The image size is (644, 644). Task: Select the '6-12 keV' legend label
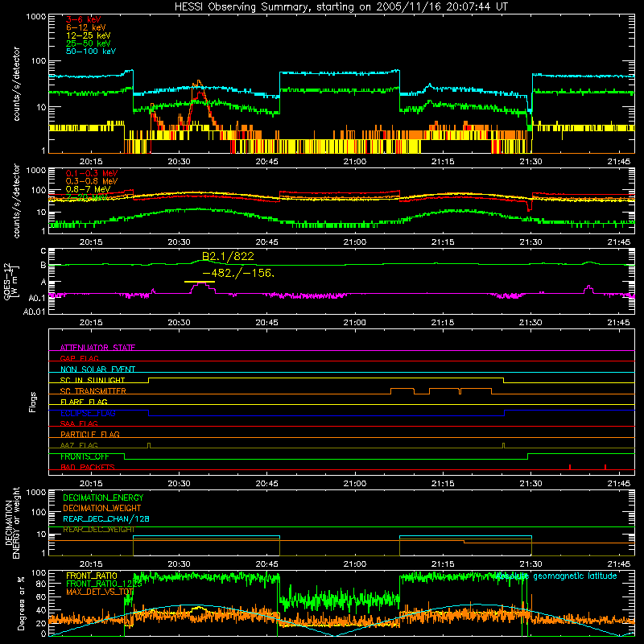86,27
